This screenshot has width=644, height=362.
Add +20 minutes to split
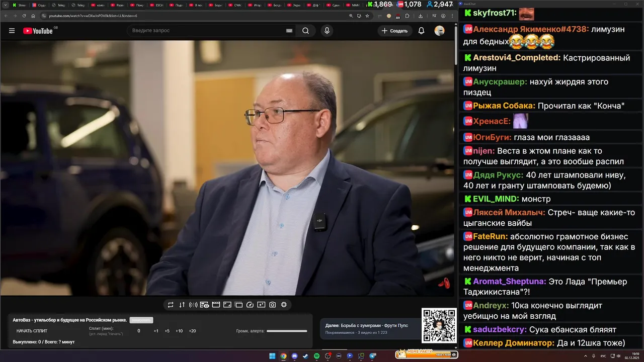[x=192, y=331]
